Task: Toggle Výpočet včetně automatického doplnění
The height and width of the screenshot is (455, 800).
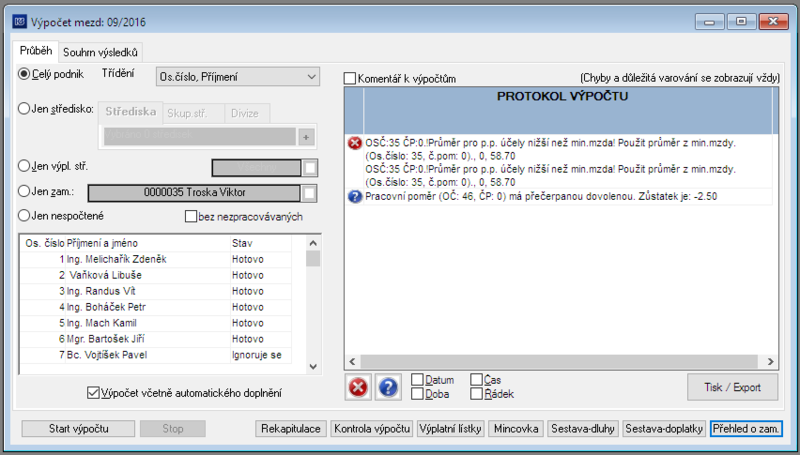Action: pos(93,393)
